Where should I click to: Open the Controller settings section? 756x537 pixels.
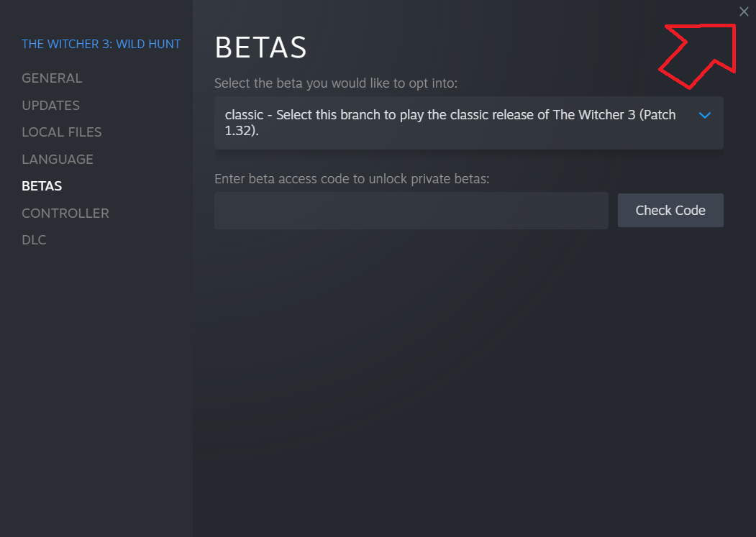65,214
